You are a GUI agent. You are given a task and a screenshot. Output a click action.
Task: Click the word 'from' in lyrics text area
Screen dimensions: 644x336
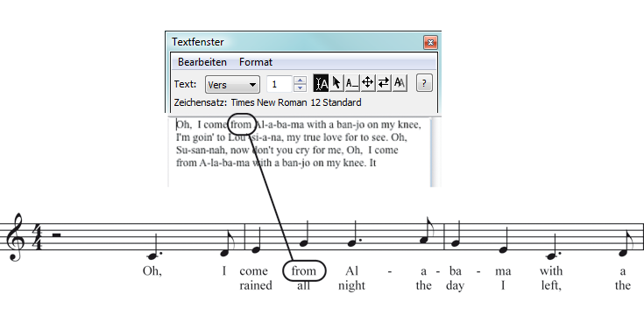pyautogui.click(x=241, y=125)
